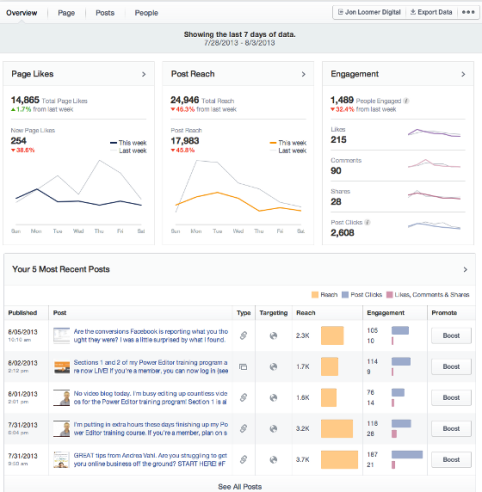Click See All Posts link
Image resolution: width=482 pixels, height=492 pixels.
pos(240,487)
